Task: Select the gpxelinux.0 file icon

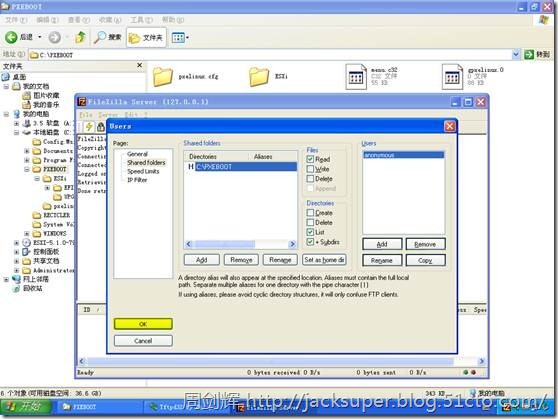Action: pyautogui.click(x=452, y=77)
